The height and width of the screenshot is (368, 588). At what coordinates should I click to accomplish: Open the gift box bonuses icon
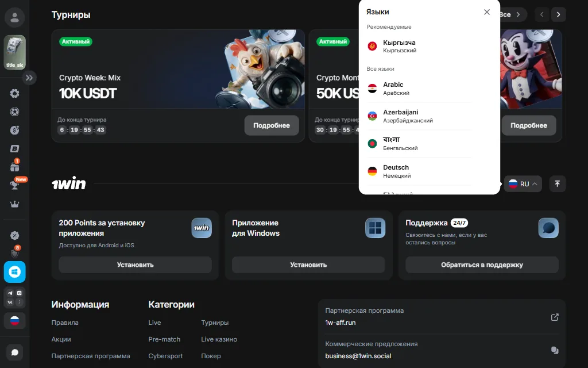coord(14,166)
